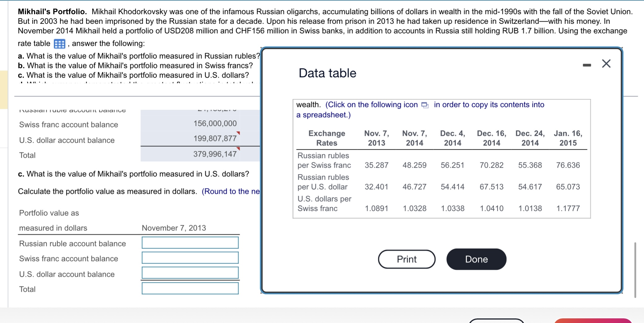
Task: Select the Total input field
Action: (x=190, y=288)
